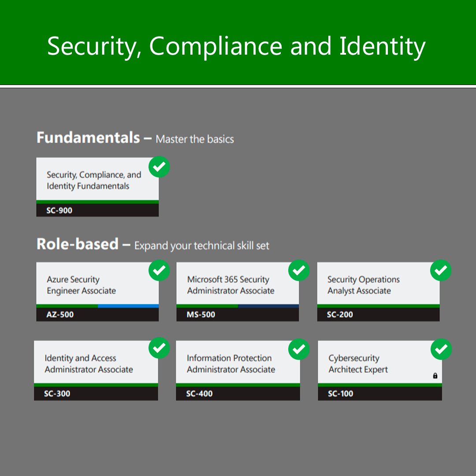476x476 pixels.
Task: Click the SC-200 exam code
Action: point(340,315)
